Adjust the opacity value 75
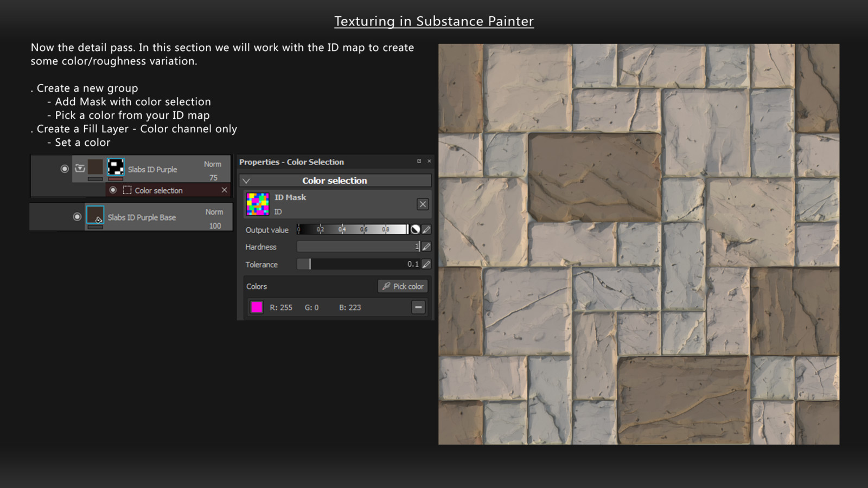Viewport: 868px width, 488px height. pos(213,177)
